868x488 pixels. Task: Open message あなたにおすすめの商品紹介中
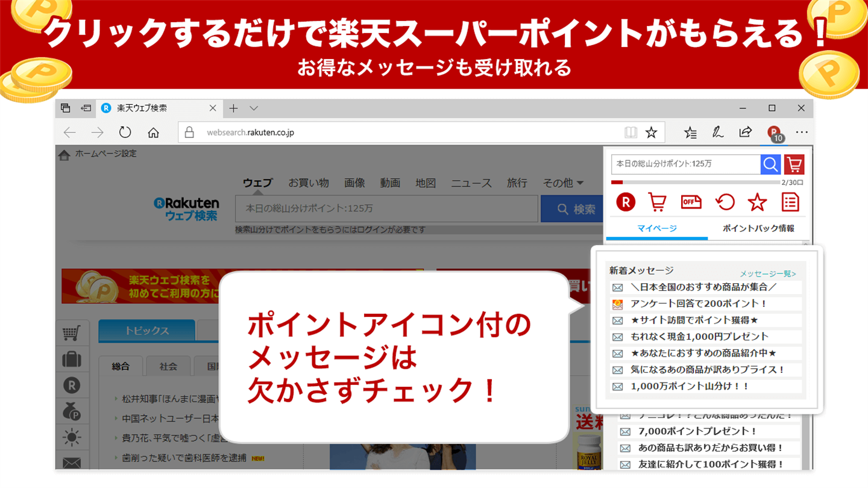pyautogui.click(x=706, y=353)
